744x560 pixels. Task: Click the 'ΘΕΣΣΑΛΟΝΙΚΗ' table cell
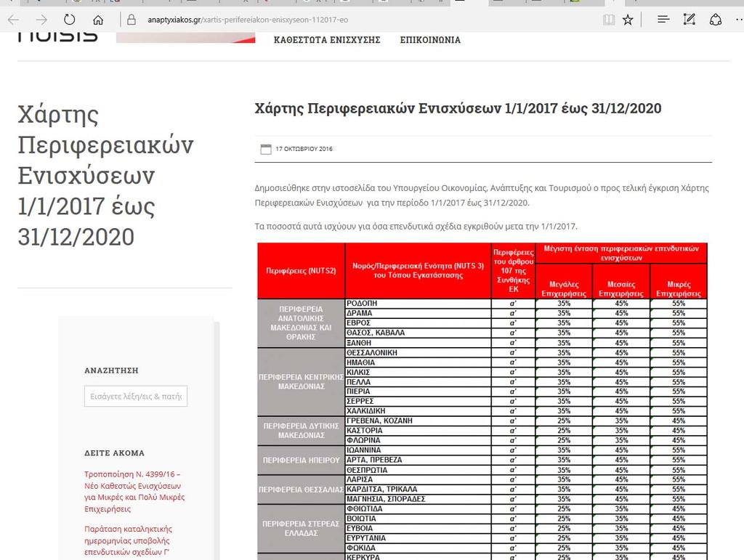coord(418,353)
